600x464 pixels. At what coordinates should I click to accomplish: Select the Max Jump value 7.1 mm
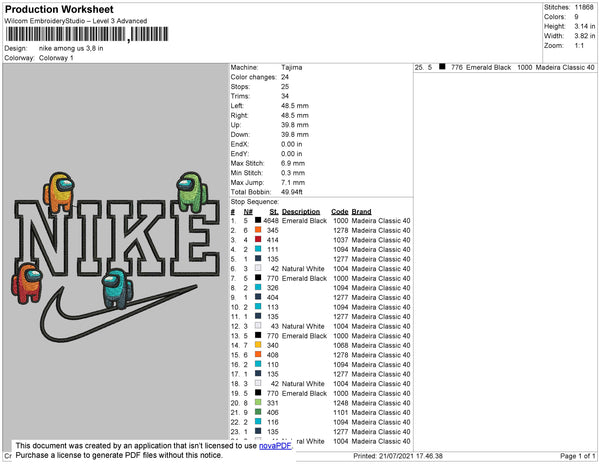click(293, 182)
